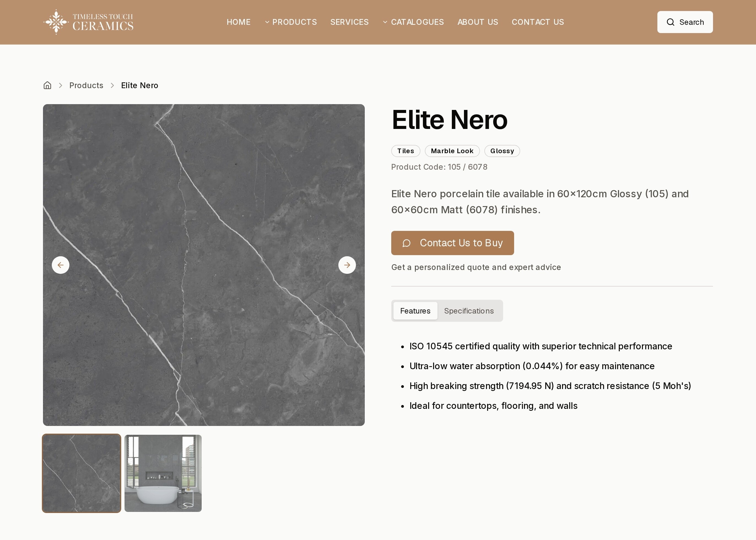This screenshot has height=540, width=756.
Task: Click the main Elite Nero tile image
Action: pos(204,265)
